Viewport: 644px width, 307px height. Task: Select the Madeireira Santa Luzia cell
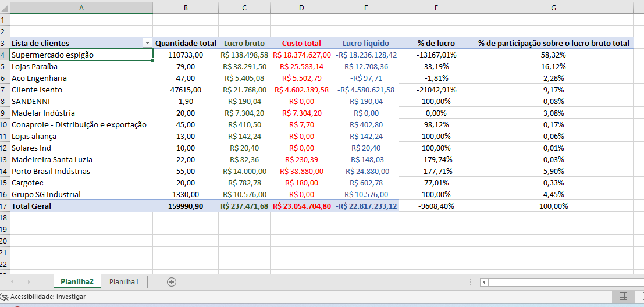pos(81,160)
